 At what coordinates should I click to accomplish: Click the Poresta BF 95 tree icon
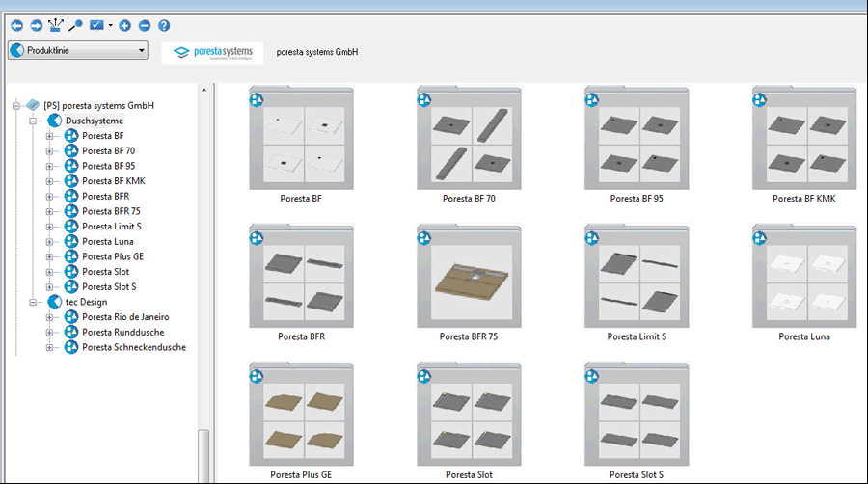70,166
